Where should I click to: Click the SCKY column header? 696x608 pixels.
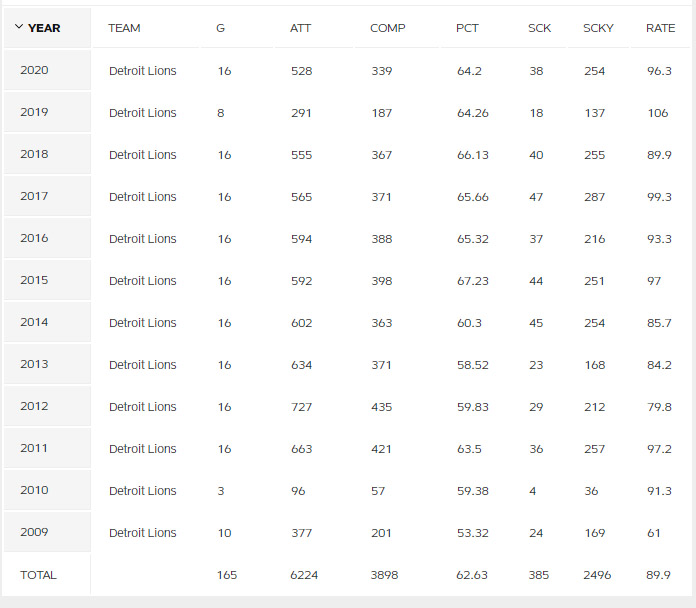click(598, 28)
